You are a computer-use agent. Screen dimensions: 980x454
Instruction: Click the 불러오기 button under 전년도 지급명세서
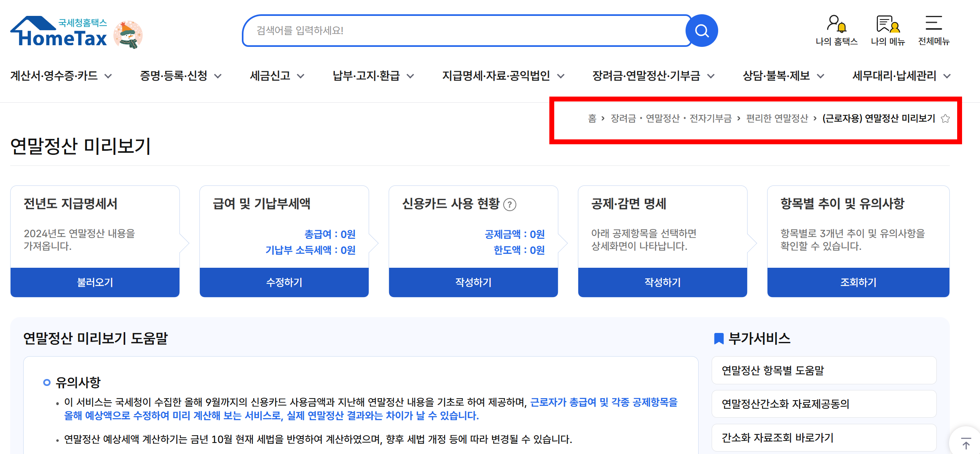pyautogui.click(x=95, y=282)
